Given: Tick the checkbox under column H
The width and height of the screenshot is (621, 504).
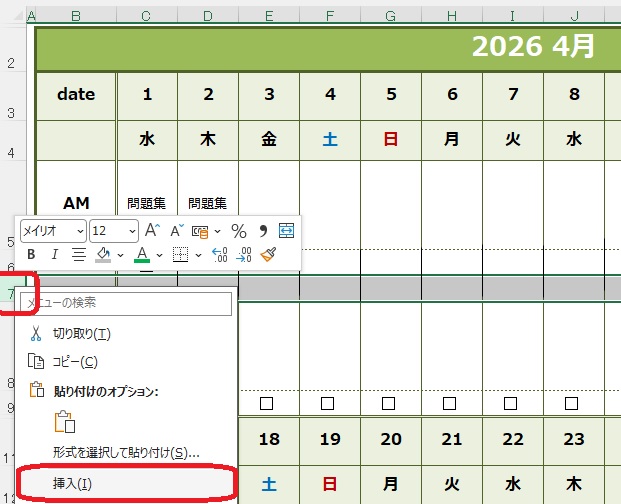Looking at the screenshot, I should pos(450,403).
